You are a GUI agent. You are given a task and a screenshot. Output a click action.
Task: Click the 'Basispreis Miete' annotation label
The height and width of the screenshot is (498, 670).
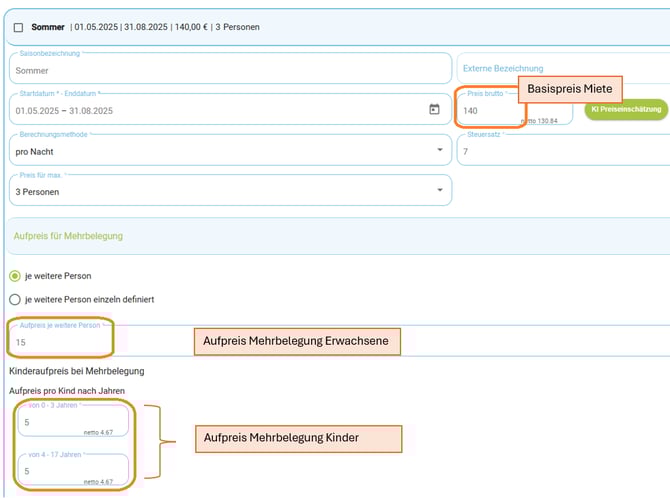click(569, 89)
